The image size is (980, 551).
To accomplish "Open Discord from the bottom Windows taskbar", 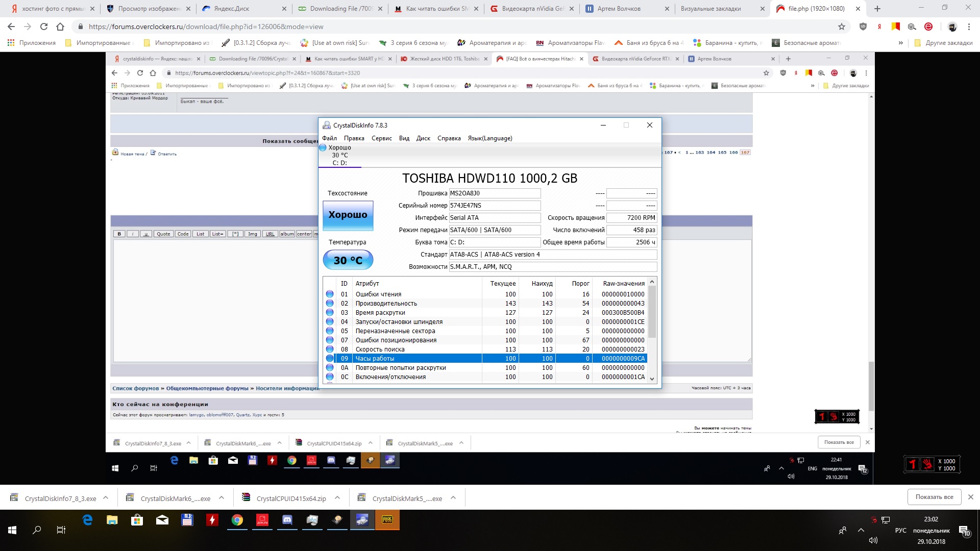I will [287, 520].
